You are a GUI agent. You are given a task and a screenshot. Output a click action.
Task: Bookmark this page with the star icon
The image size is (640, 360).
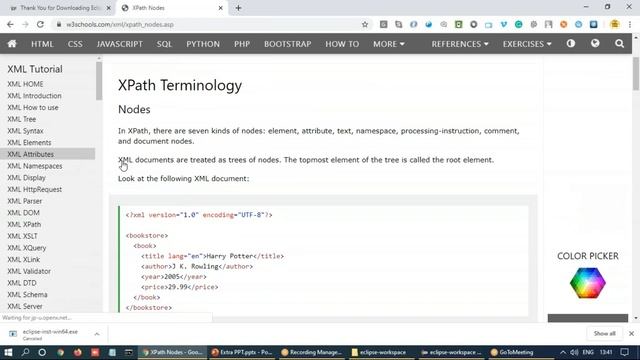(365, 24)
